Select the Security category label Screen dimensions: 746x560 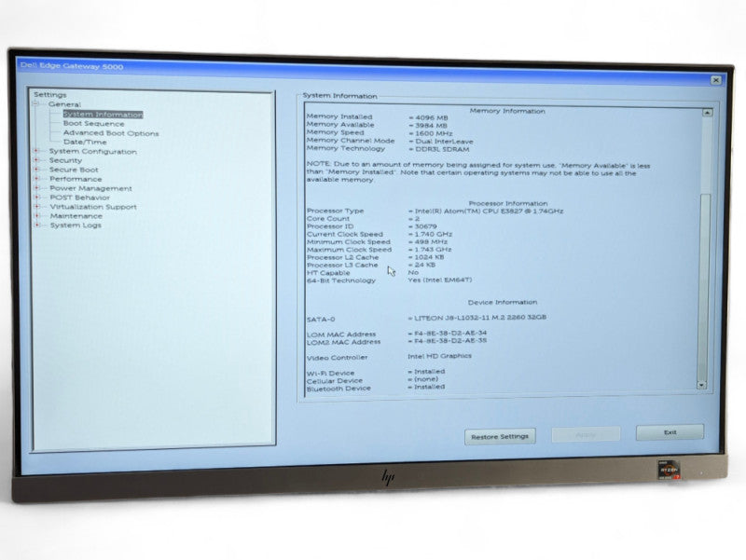click(65, 160)
